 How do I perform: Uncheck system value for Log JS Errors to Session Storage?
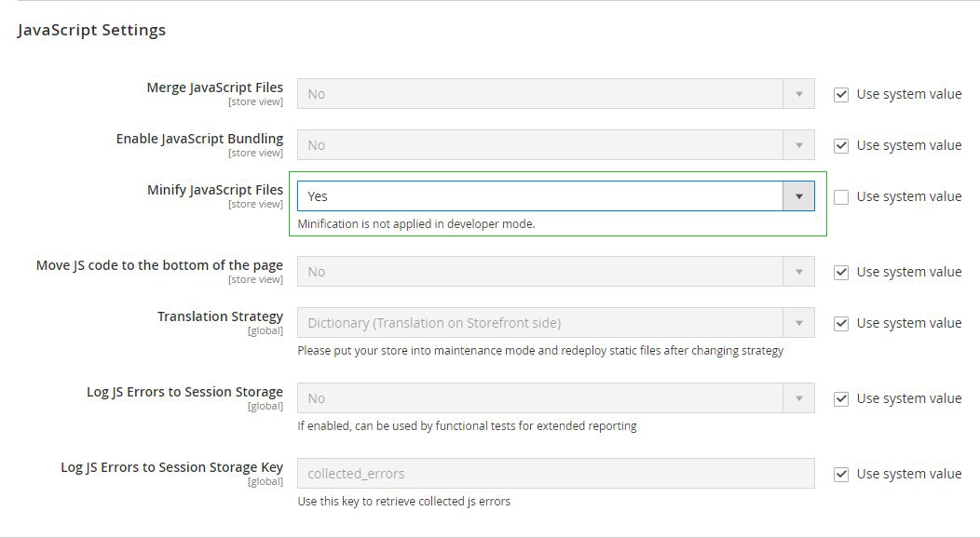(x=841, y=398)
